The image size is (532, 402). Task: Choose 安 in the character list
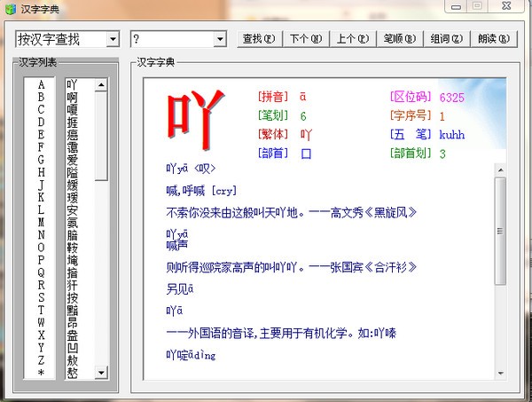pos(72,212)
